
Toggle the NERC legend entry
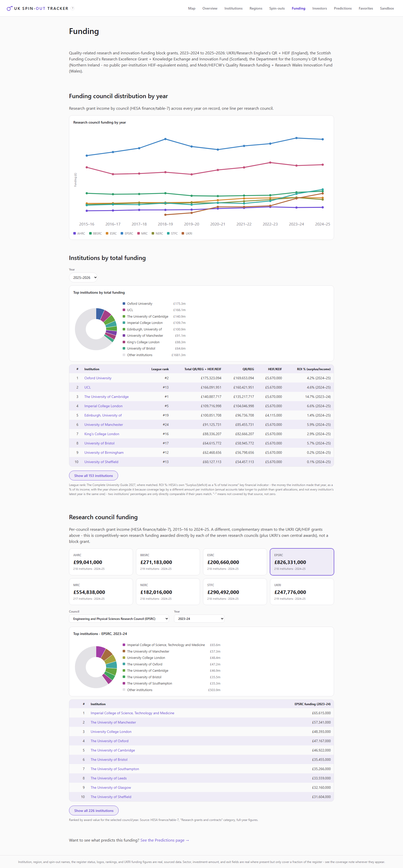tap(157, 234)
